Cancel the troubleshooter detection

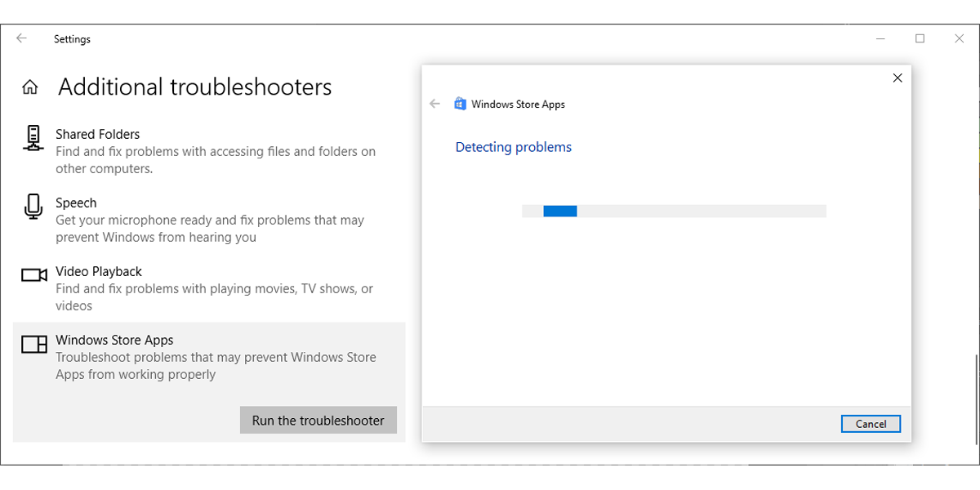coord(871,424)
